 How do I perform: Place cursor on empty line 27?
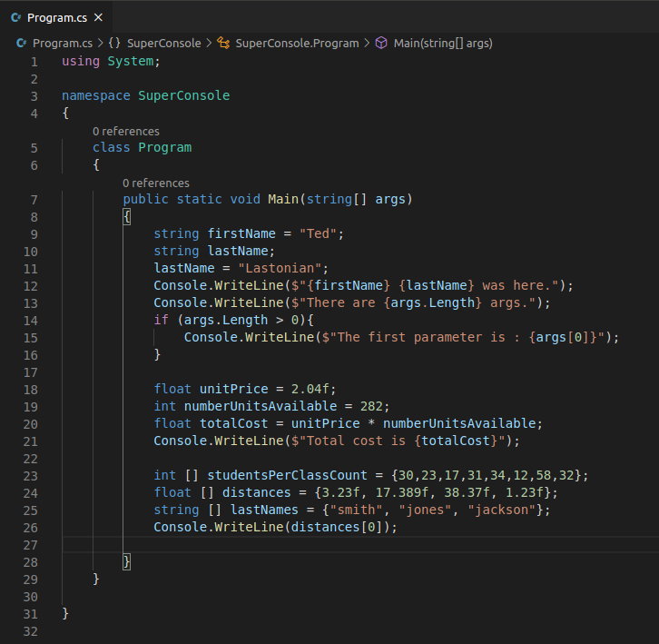coord(360,544)
